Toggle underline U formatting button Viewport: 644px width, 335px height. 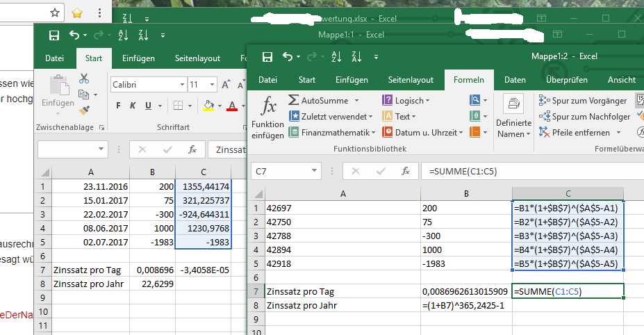click(148, 106)
